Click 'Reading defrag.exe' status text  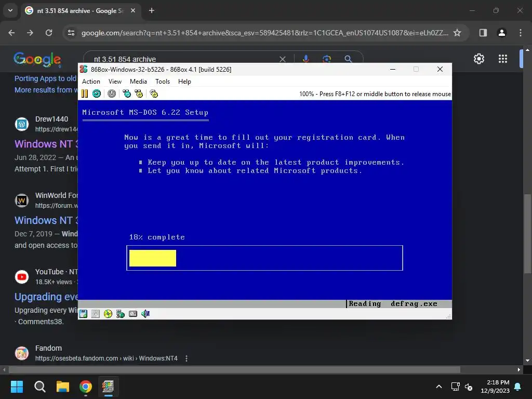click(393, 303)
